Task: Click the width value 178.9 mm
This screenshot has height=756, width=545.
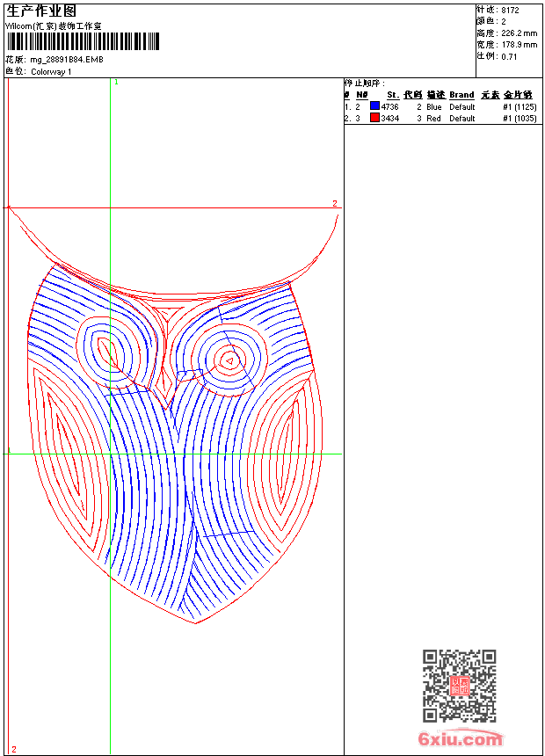Action: [x=519, y=45]
